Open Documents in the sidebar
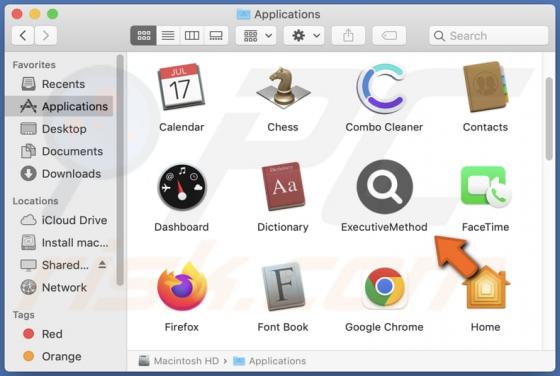Image resolution: width=560 pixels, height=376 pixels. [59, 151]
